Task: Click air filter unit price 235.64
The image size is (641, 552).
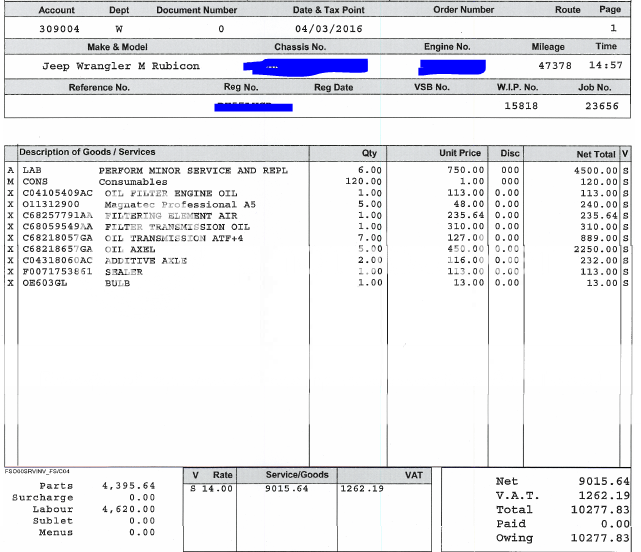Action: click(466, 215)
